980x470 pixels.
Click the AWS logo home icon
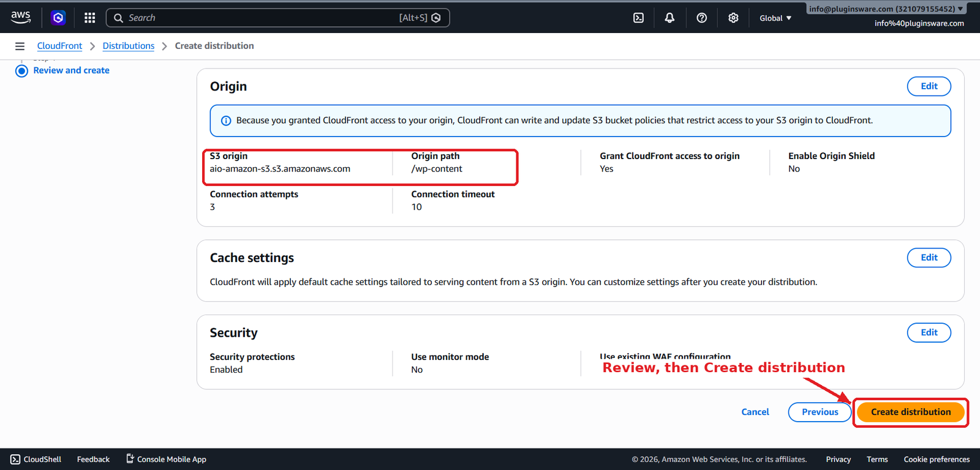pyautogui.click(x=21, y=18)
